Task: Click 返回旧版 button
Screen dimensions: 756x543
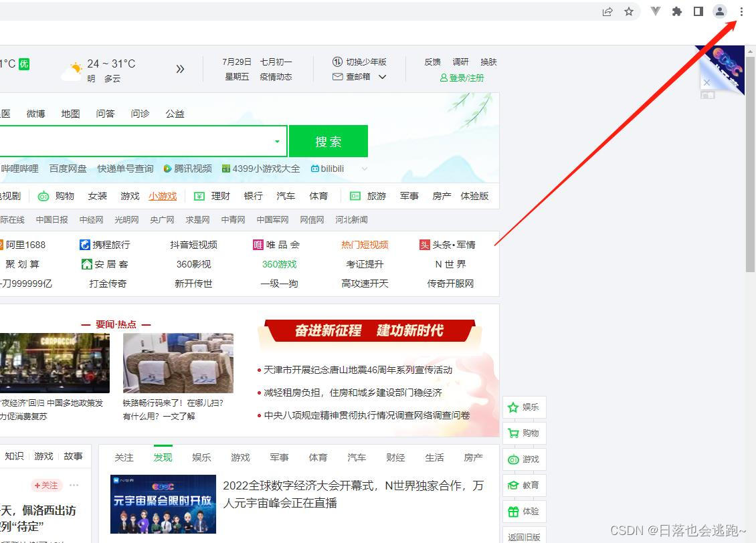Action: click(524, 536)
